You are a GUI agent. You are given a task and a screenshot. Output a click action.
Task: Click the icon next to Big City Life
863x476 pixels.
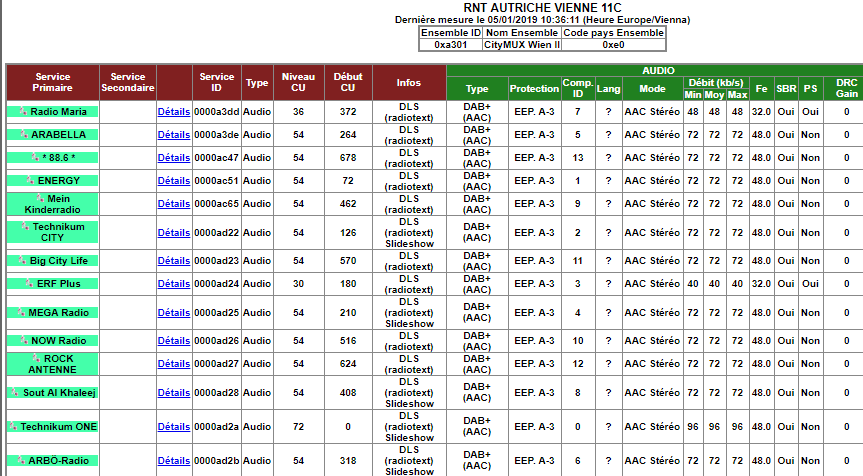(23, 260)
